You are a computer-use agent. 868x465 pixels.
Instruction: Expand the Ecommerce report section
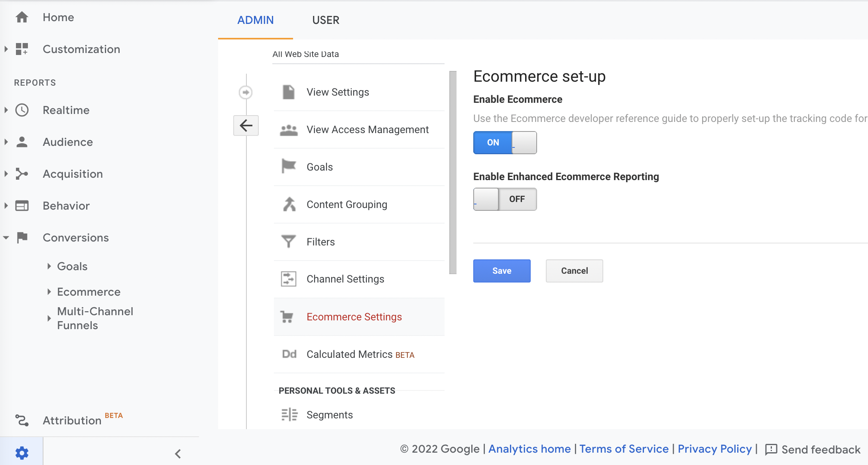(x=49, y=292)
